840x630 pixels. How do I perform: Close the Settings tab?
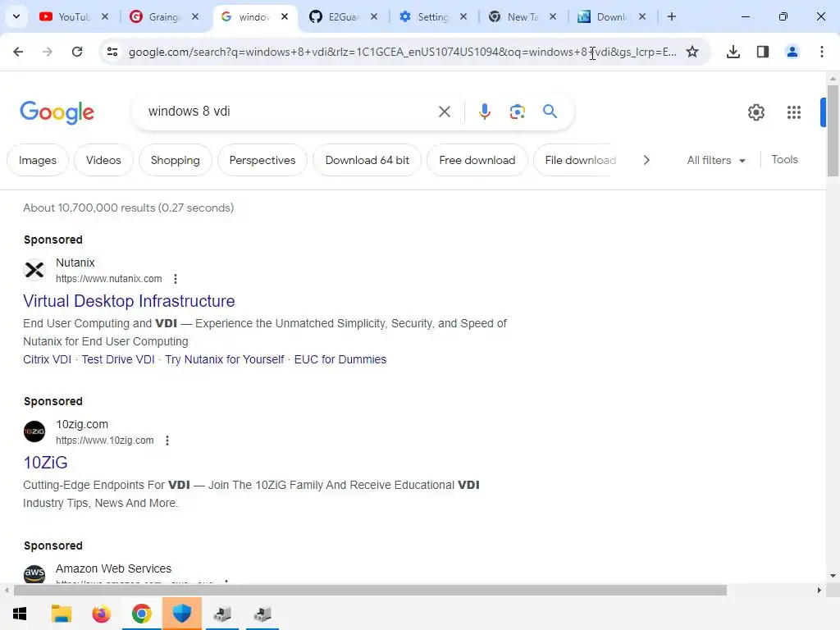[463, 16]
